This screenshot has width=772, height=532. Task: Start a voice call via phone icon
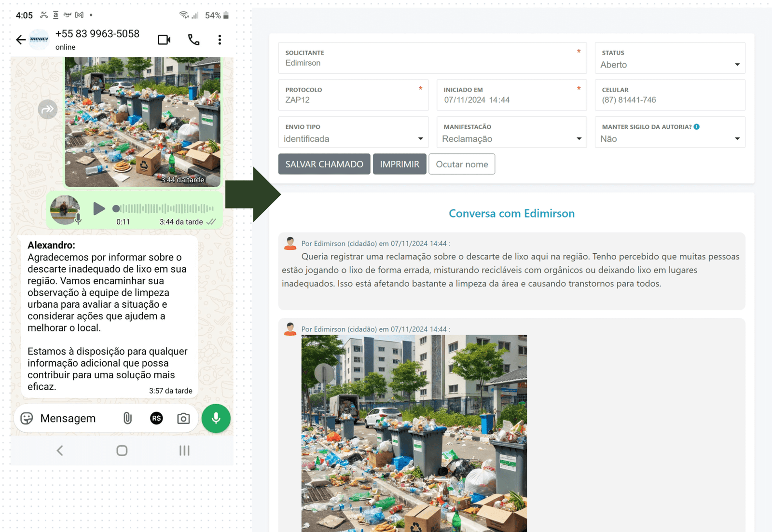pos(193,40)
